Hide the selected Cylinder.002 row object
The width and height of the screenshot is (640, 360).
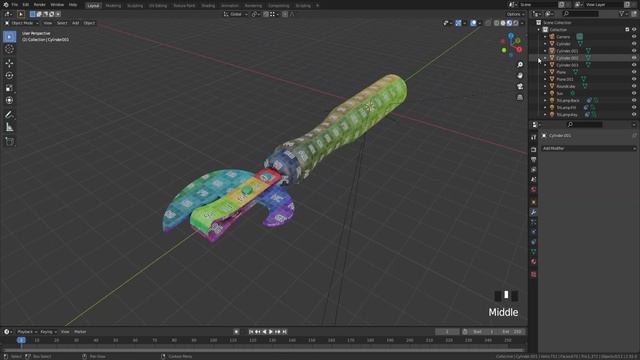[634, 58]
